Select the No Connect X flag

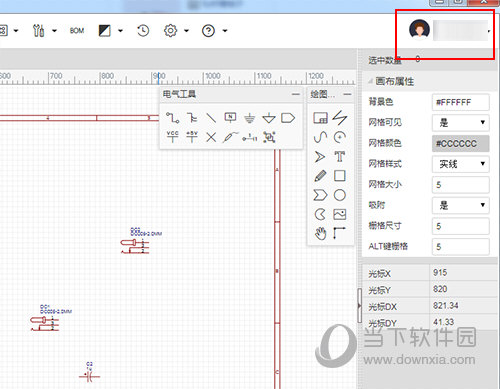point(211,137)
